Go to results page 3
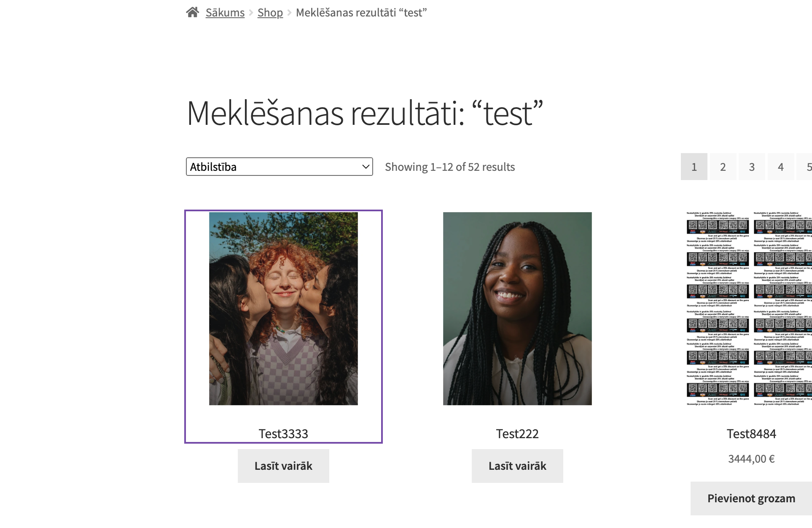This screenshot has width=812, height=528. click(x=751, y=167)
